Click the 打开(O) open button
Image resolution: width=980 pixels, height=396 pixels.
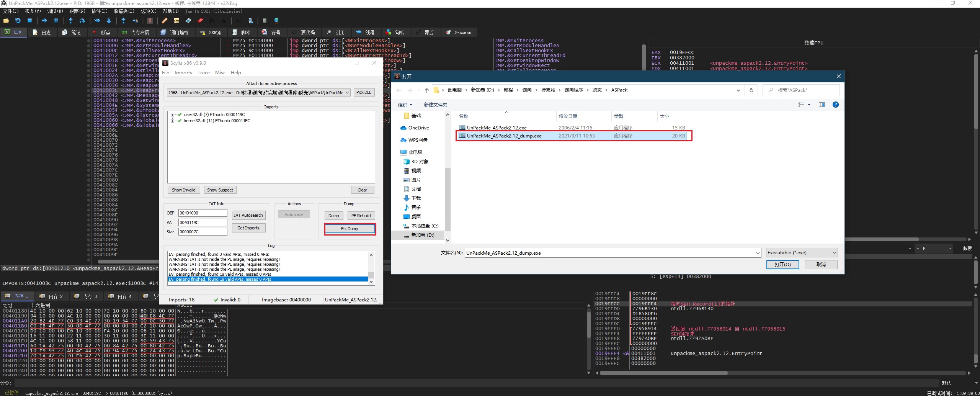tap(782, 265)
